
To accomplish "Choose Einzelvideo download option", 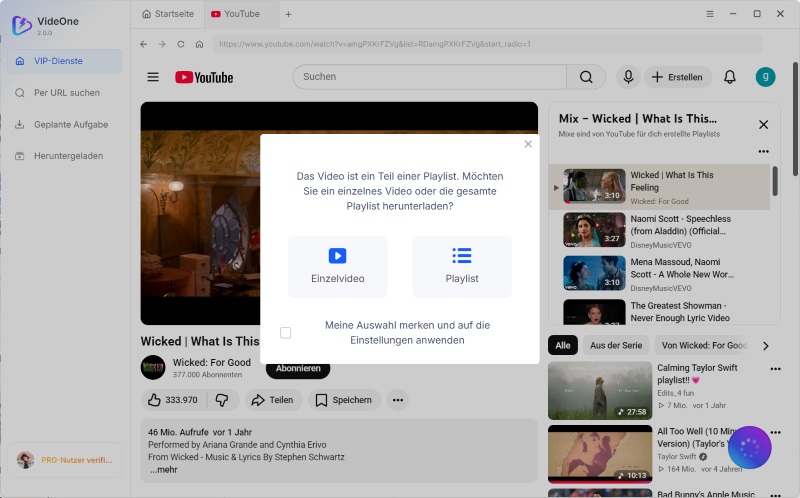I will point(337,266).
